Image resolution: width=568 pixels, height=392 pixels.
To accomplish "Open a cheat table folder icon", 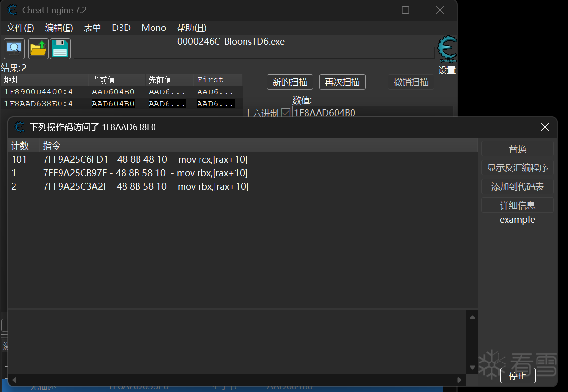I will 38,48.
